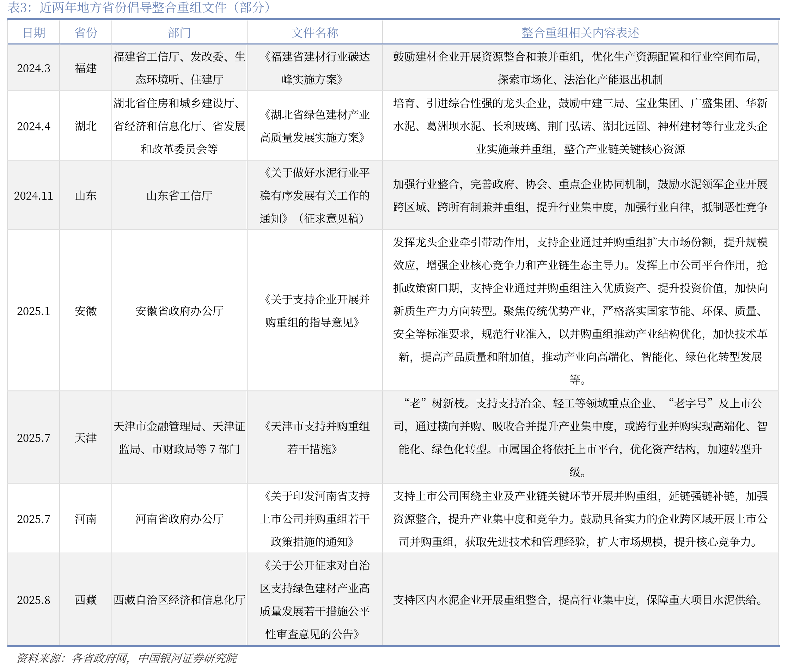Image resolution: width=812 pixels, height=669 pixels.
Task: Select the date cell '2024.3'
Action: click(x=33, y=68)
